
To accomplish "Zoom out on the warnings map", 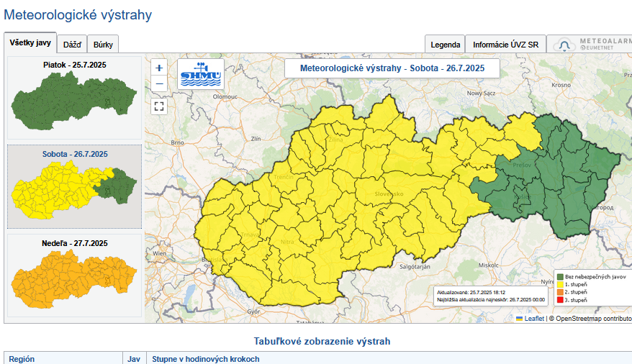I will (x=159, y=83).
